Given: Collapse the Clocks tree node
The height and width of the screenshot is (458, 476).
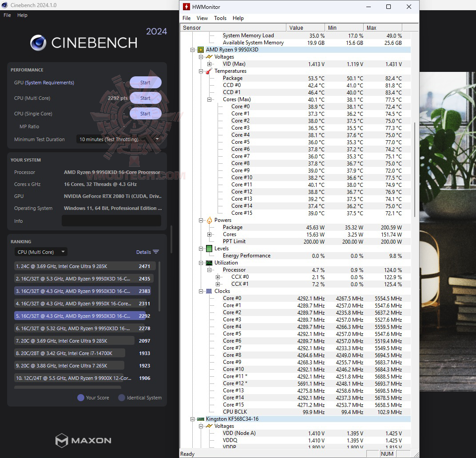Looking at the screenshot, I should click(x=201, y=292).
